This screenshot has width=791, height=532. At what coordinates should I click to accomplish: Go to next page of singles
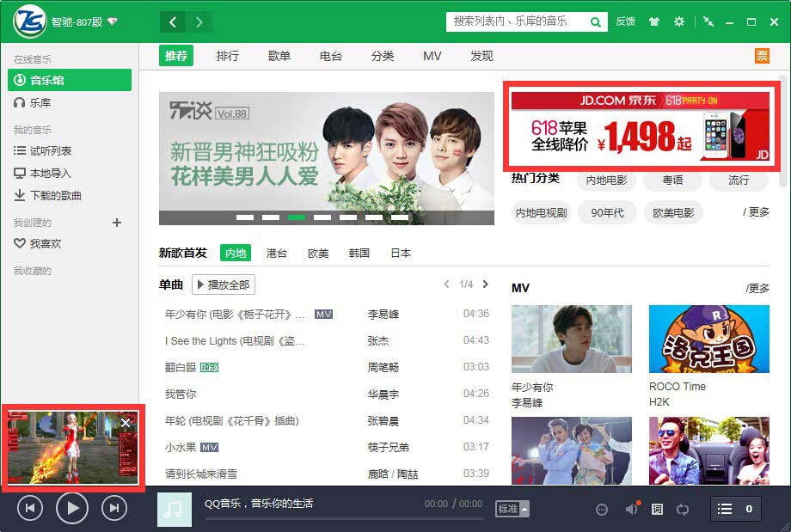click(485, 284)
